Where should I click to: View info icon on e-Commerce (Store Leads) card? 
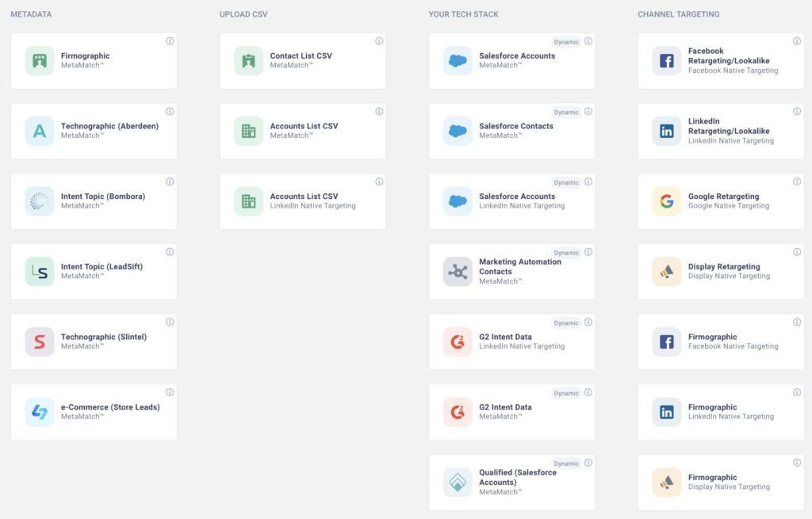click(x=170, y=392)
